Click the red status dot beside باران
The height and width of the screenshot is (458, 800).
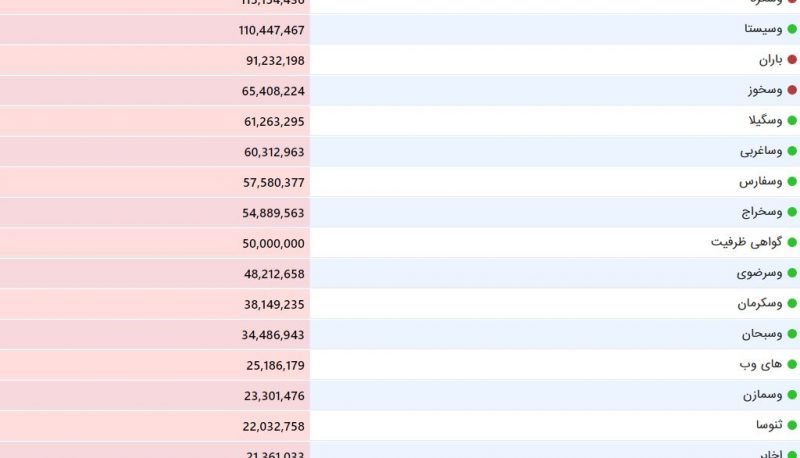click(792, 60)
